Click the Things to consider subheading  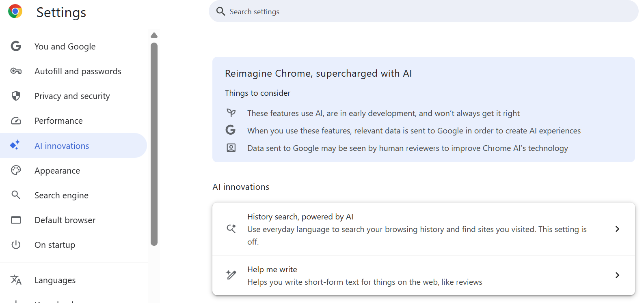pos(258,93)
